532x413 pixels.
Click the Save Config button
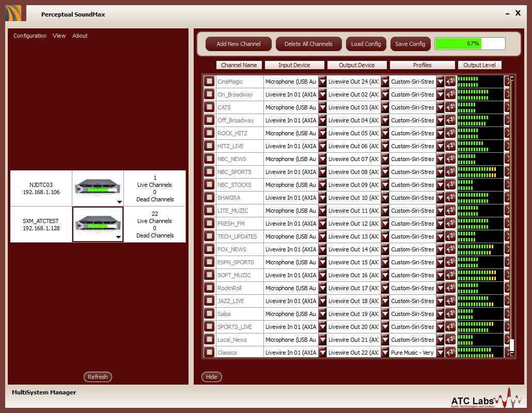[410, 44]
